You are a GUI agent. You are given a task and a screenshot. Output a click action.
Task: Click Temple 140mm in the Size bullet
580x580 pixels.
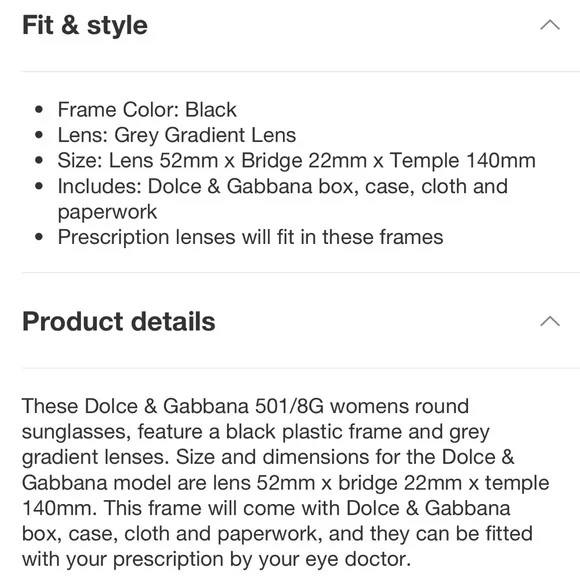click(x=462, y=161)
